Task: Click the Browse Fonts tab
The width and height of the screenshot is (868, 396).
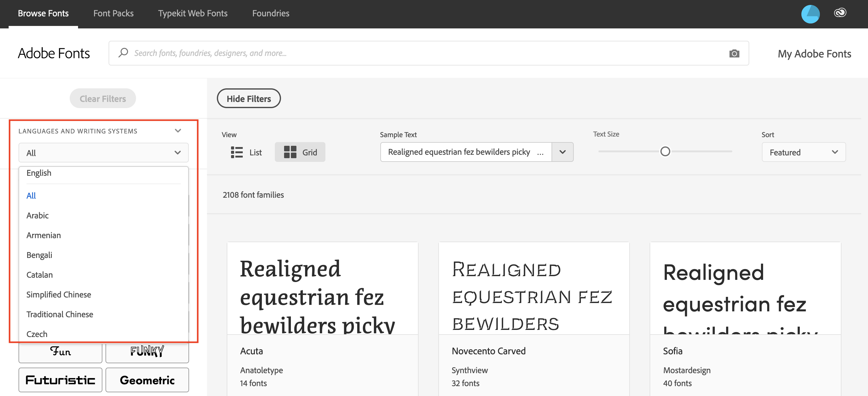Action: [x=43, y=13]
